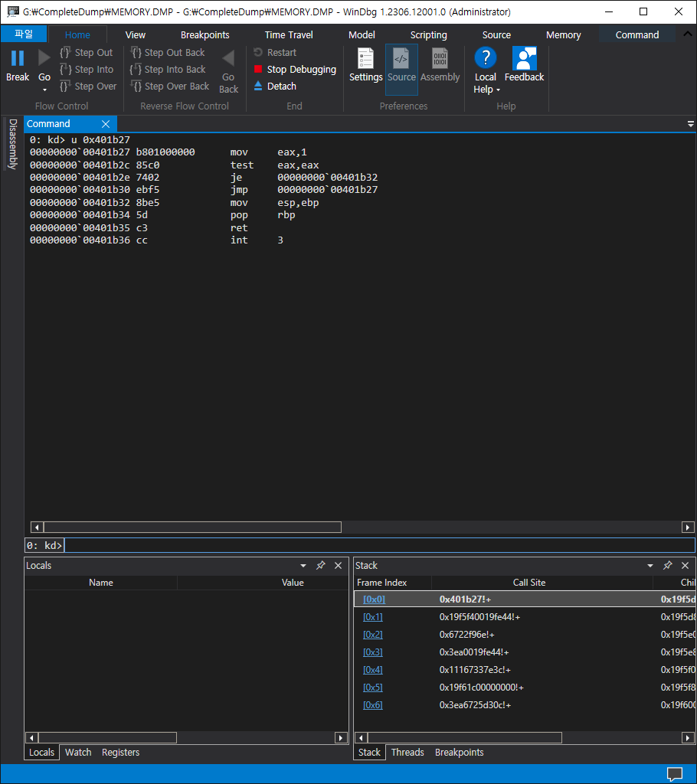This screenshot has height=784, width=697.
Task: Open the 파일 file menu
Action: (24, 34)
